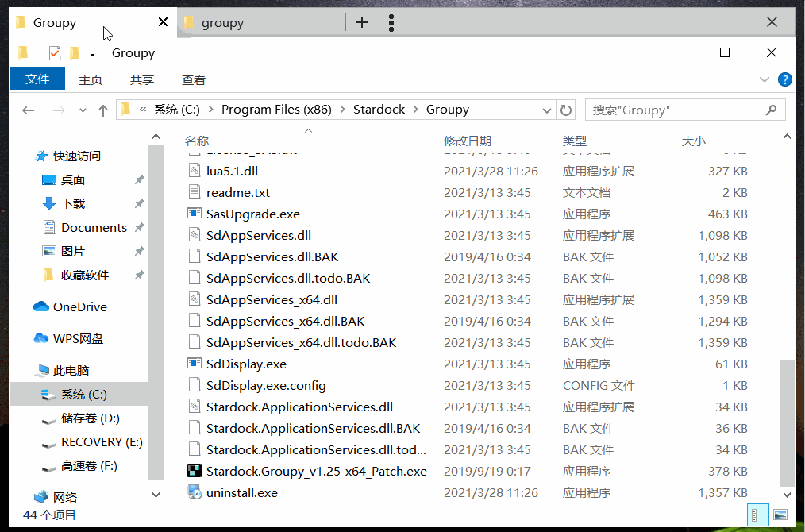Expand the address bar history dropdown

click(547, 110)
